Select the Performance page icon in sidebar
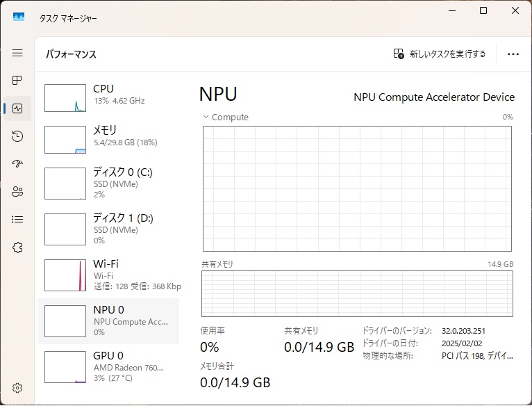Image resolution: width=532 pixels, height=406 pixels. point(17,108)
